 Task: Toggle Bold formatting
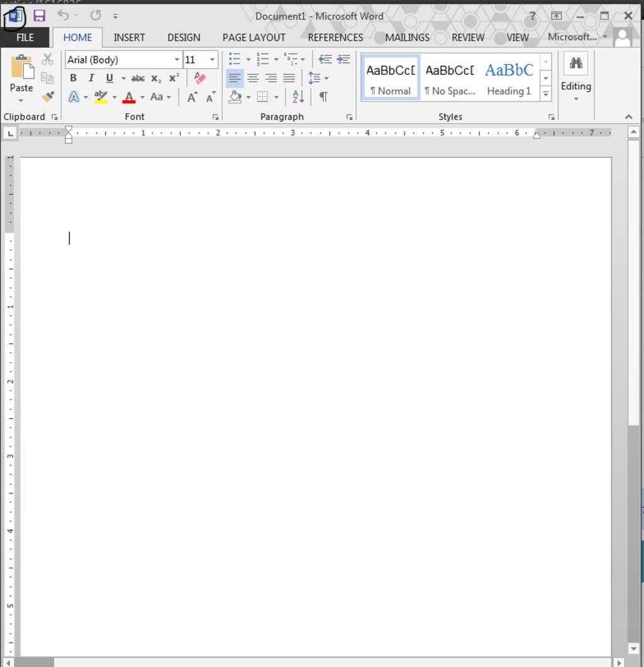73,78
